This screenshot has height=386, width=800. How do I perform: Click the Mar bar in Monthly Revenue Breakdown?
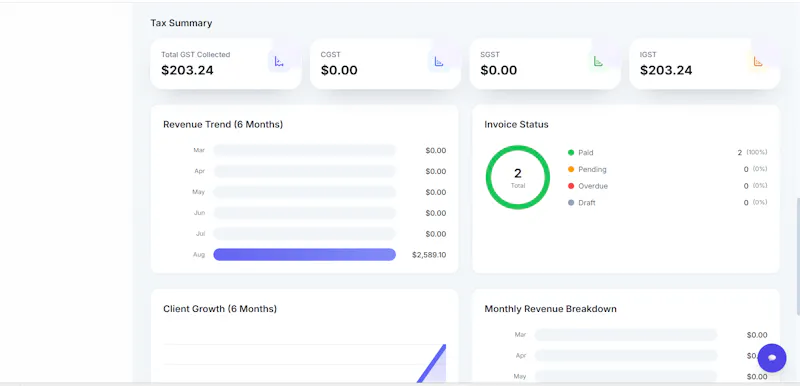626,335
